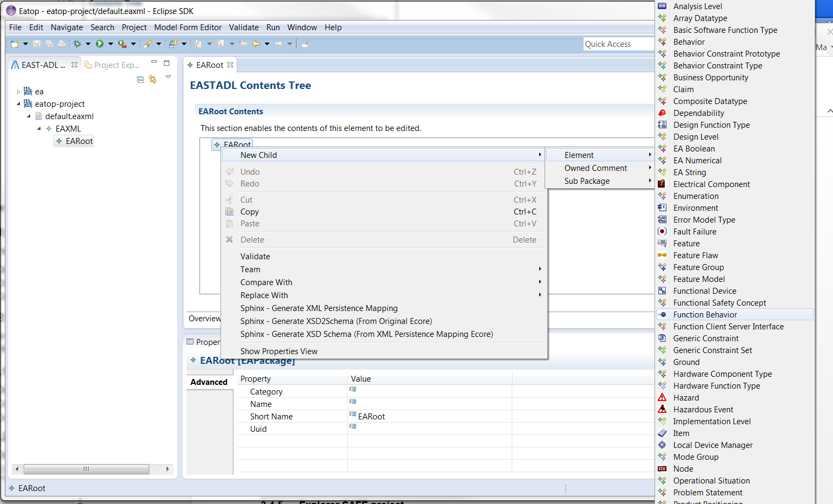The image size is (833, 504).
Task: Select Validate in the context menu
Action: (x=384, y=257)
